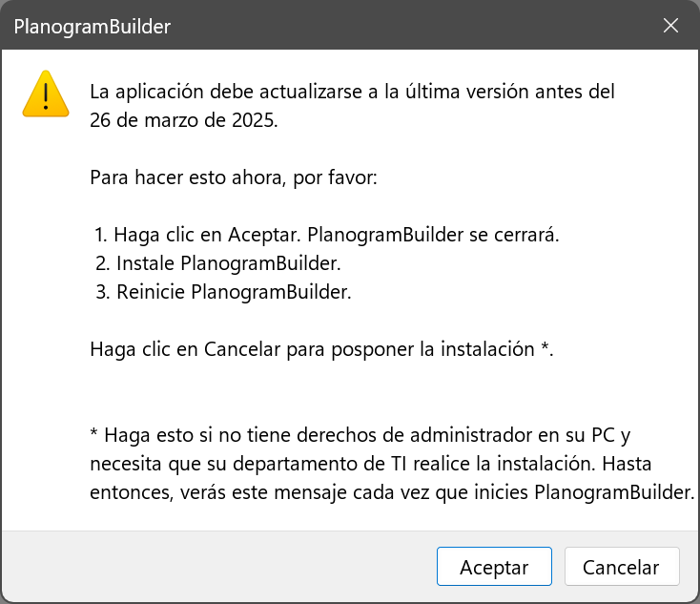Click the 'Haga clic en Cancelar' sentence

point(321,349)
